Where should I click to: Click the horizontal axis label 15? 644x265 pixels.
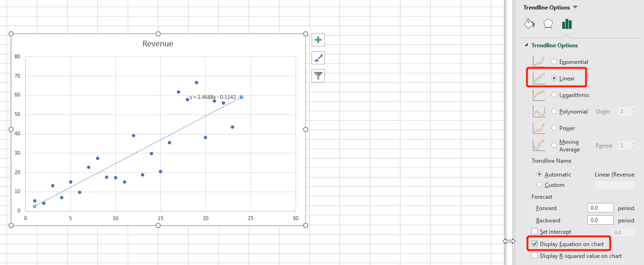(x=160, y=218)
